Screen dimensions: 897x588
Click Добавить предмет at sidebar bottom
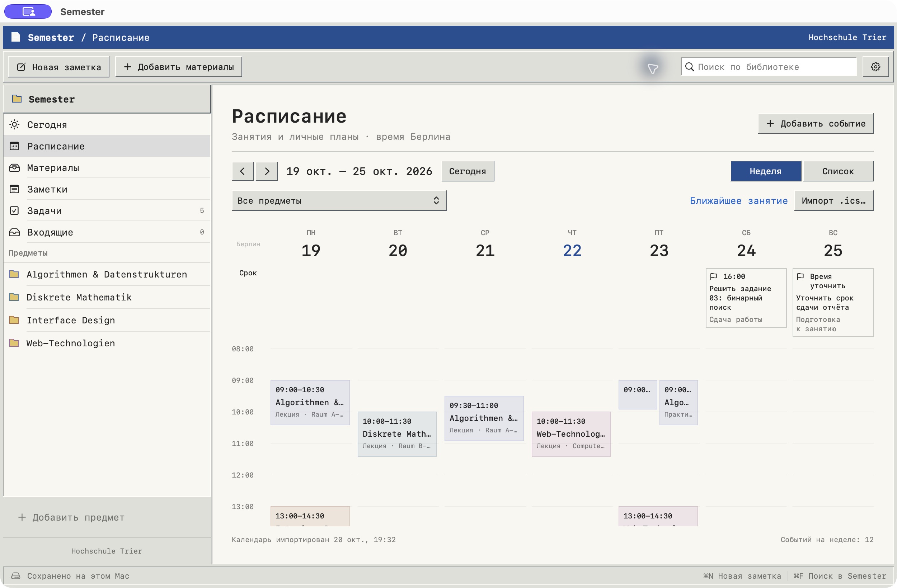click(71, 517)
